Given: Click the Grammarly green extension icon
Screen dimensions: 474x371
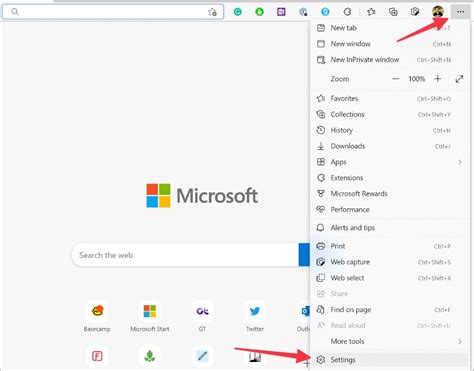Looking at the screenshot, I should 238,12.
